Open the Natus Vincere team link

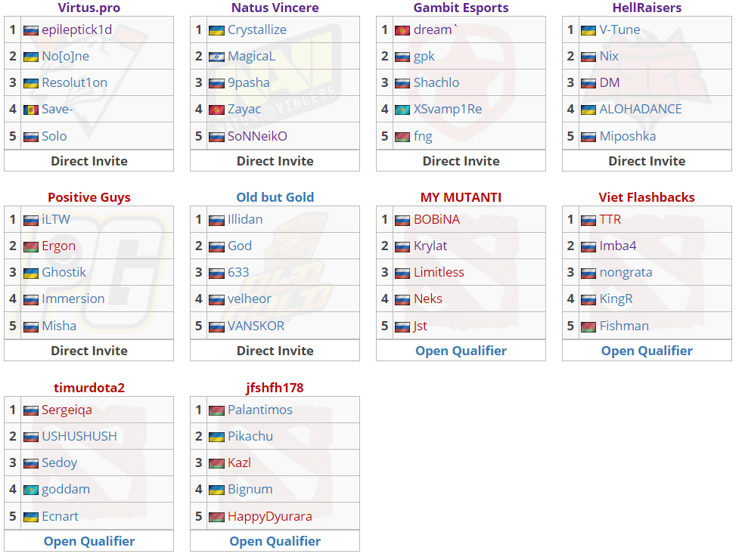(x=275, y=8)
